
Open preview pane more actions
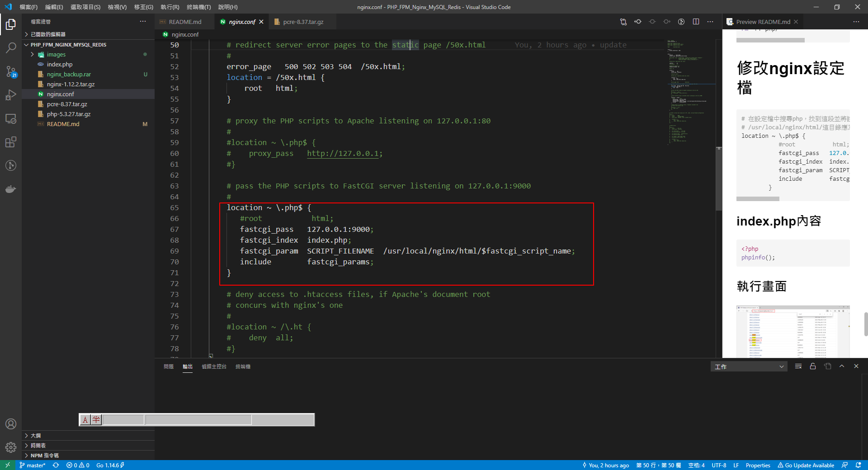coord(856,22)
